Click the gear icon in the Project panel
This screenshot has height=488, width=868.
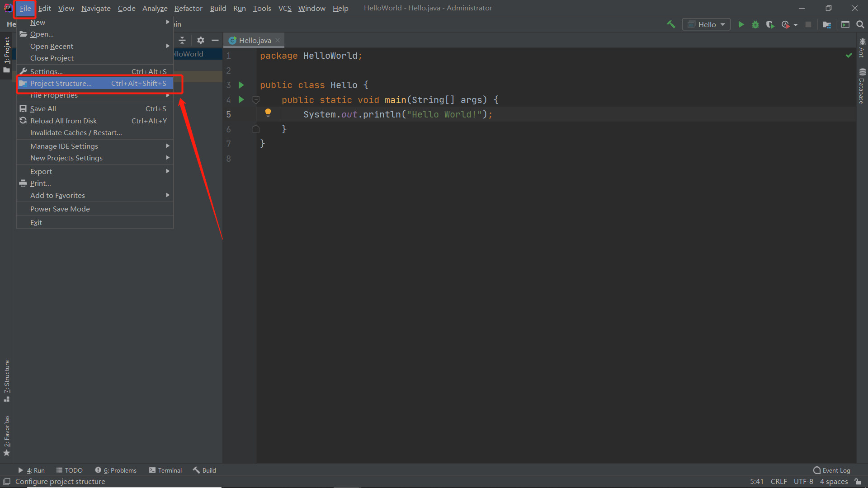click(201, 40)
